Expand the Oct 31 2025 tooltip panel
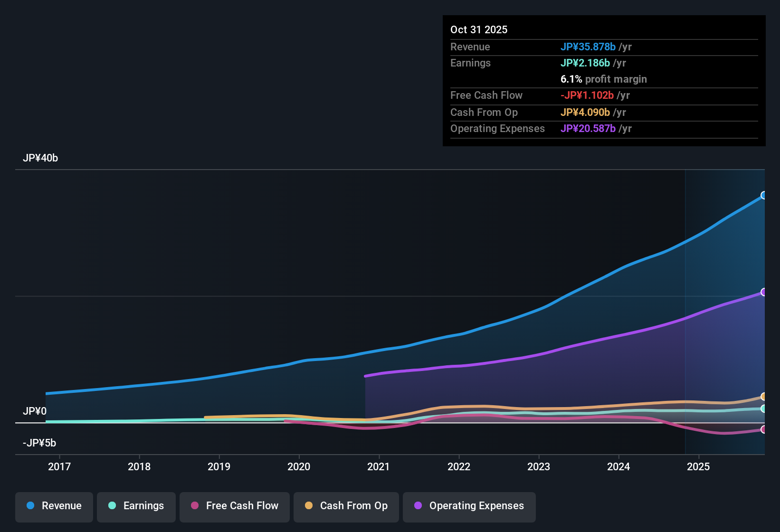The height and width of the screenshot is (532, 780). 479,29
